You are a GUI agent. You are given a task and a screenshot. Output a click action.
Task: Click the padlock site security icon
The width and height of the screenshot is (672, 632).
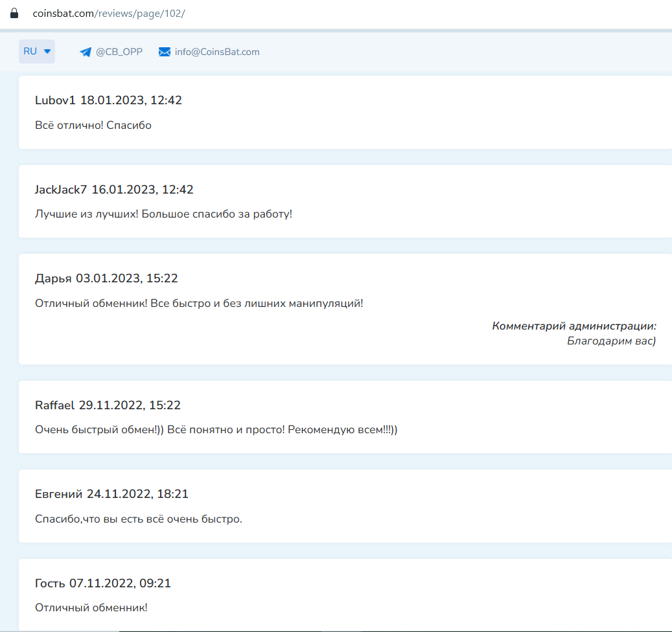coord(14,13)
